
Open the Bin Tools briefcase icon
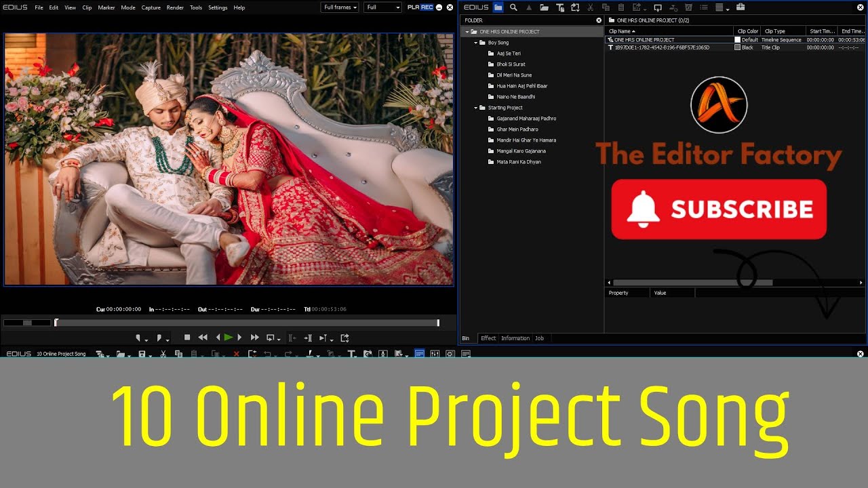pyautogui.click(x=741, y=7)
